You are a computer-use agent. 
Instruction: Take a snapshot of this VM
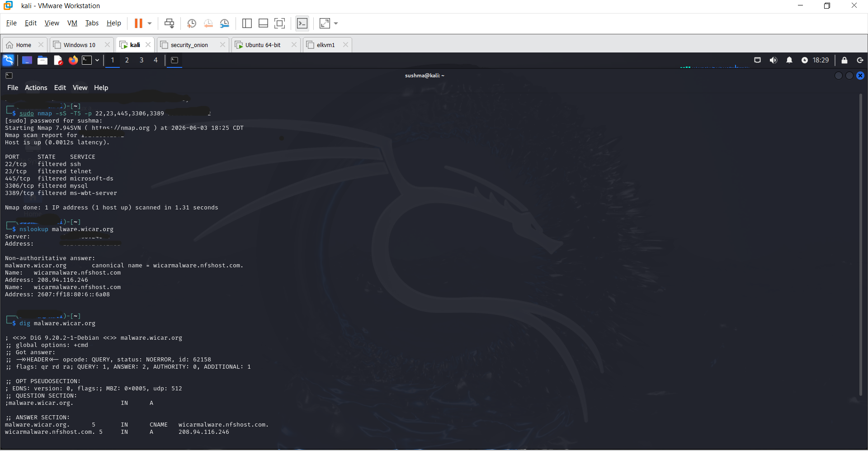192,23
